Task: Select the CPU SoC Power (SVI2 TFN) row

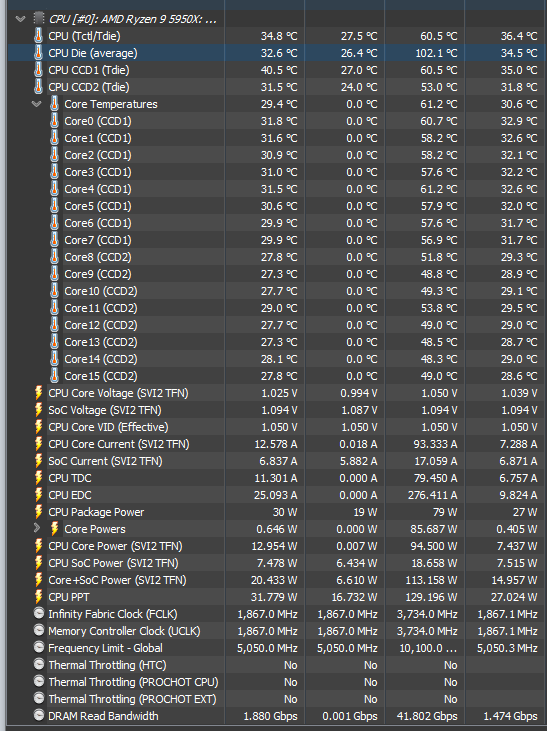Action: 277,563
